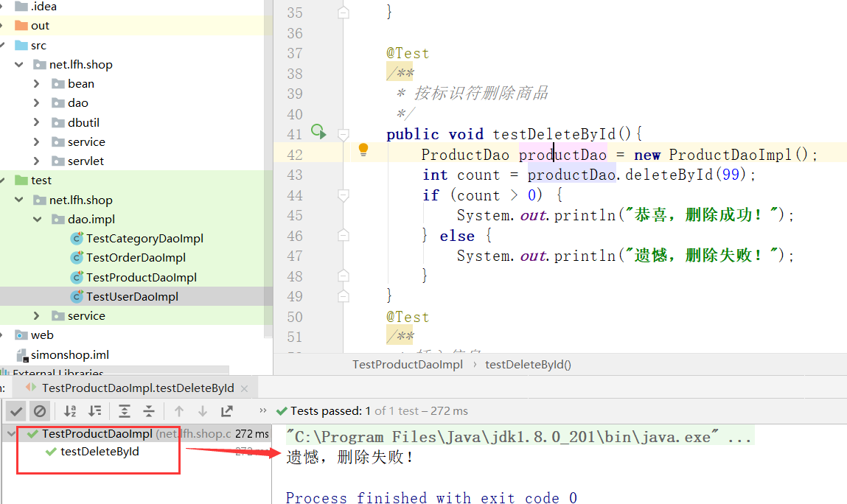
Task: Click the TestCategoryDaoImpl class icon
Action: [77, 239]
